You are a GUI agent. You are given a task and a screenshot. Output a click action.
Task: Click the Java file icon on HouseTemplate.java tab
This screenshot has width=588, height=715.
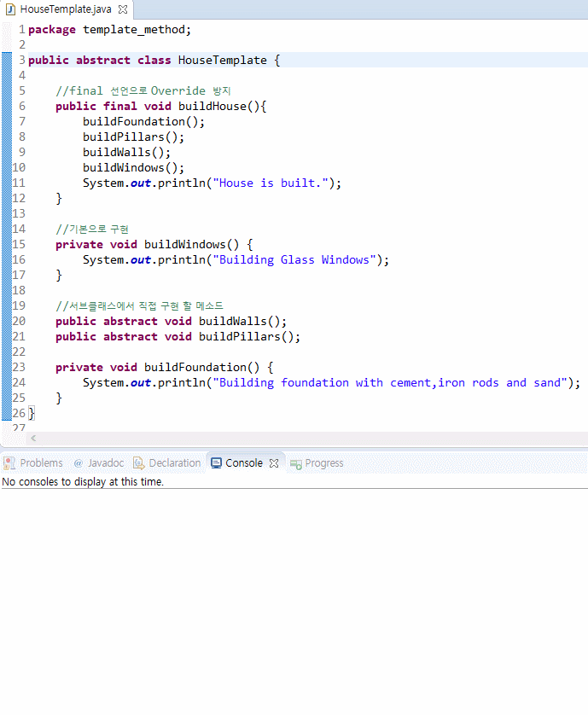[x=10, y=9]
